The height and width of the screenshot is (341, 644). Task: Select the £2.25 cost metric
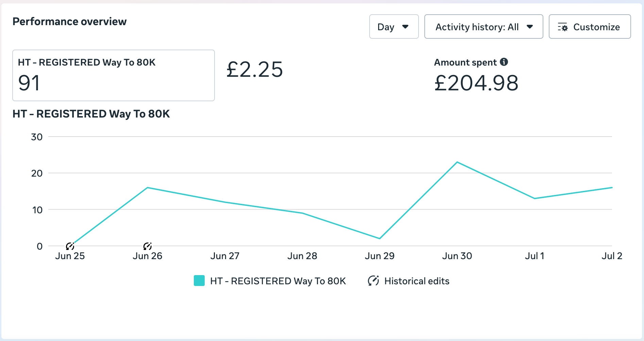255,70
